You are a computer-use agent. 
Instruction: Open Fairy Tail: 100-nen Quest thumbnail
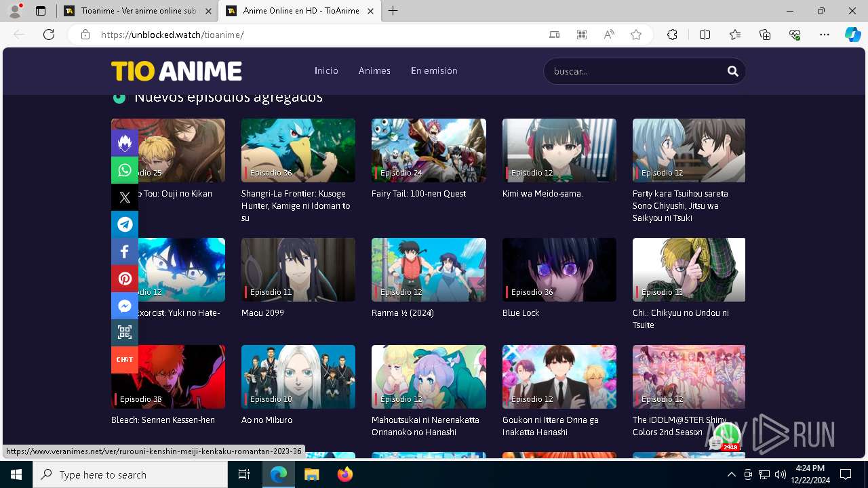(429, 150)
